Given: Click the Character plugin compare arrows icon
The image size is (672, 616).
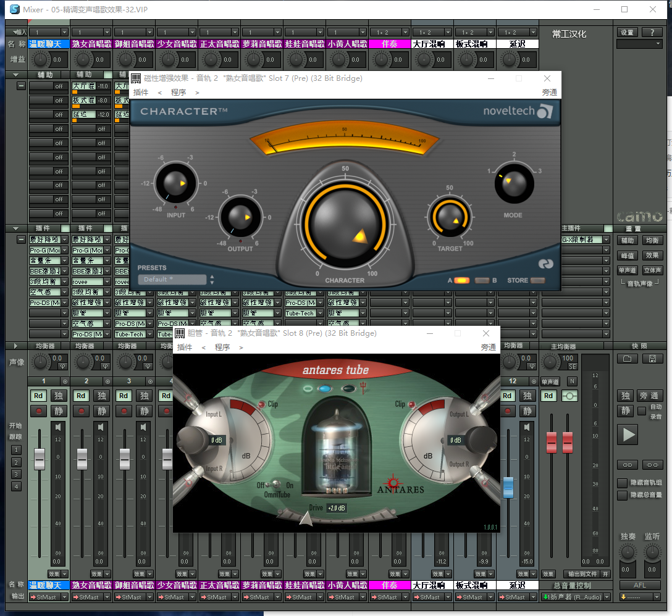Looking at the screenshot, I should 545,264.
